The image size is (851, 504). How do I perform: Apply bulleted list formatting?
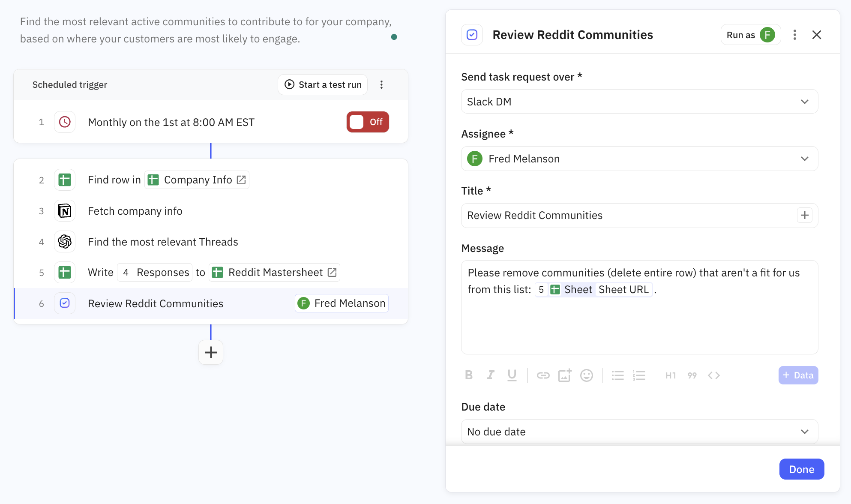pyautogui.click(x=617, y=375)
